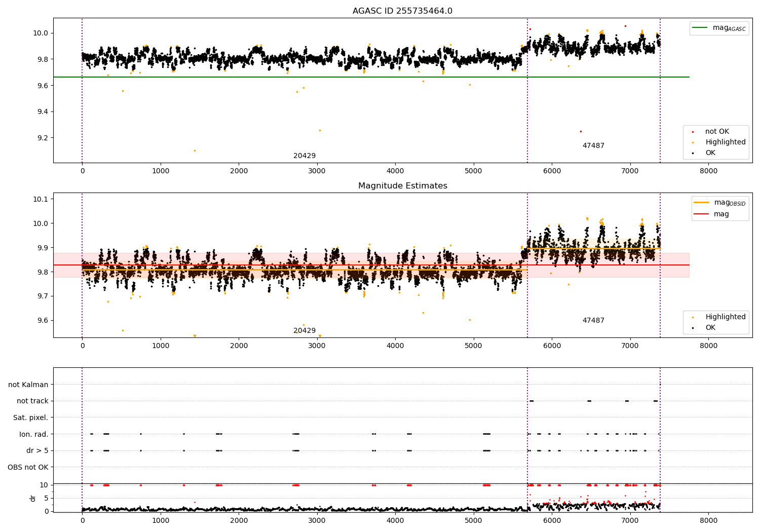Click the "Magnitude Estimates" subplot title
This screenshot has height=532, width=760.
pyautogui.click(x=402, y=186)
